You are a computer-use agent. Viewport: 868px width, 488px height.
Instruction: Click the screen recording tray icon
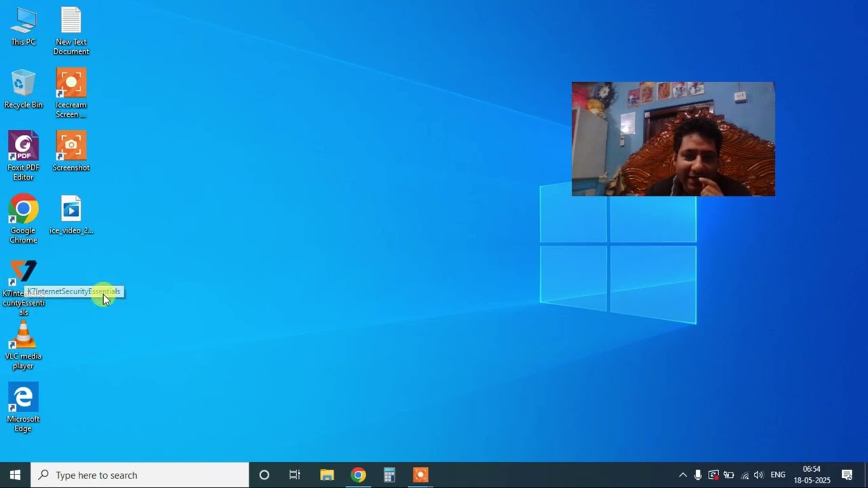pyautogui.click(x=713, y=475)
